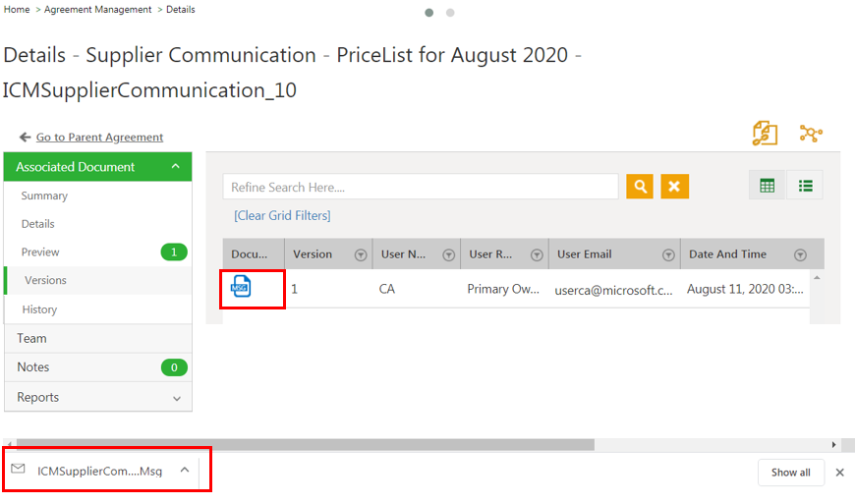The image size is (856, 504).
Task: Click the Clear Grid Filters link
Action: click(282, 216)
